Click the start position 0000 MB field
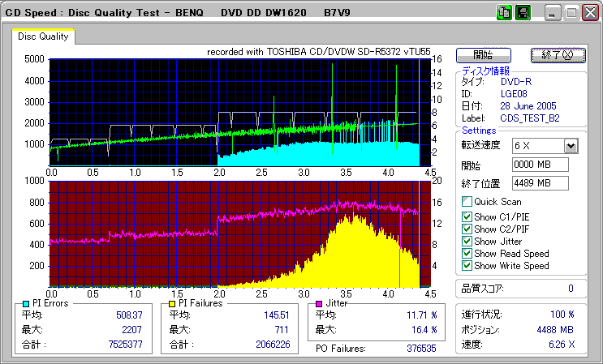Screen dimensions: 603x364 (x=540, y=165)
